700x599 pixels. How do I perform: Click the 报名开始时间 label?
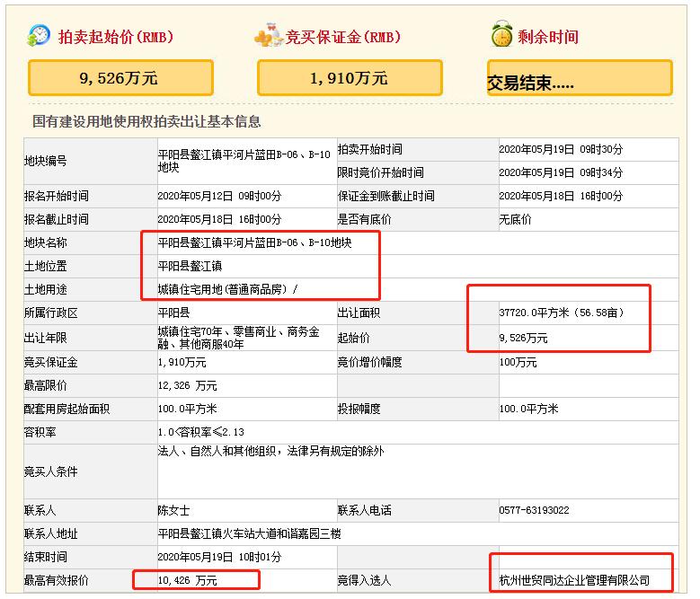[x=57, y=196]
